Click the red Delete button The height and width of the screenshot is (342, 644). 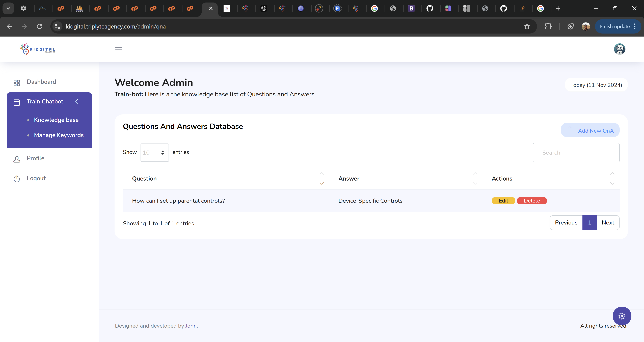(x=532, y=201)
